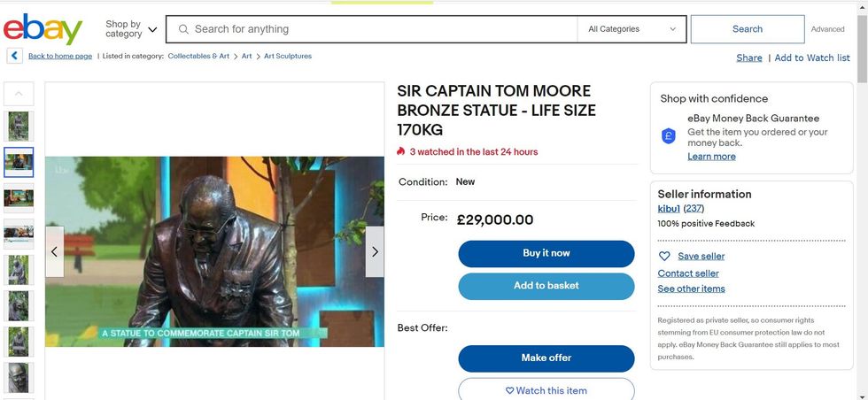868x400 pixels.
Task: Expand the All Categories dropdown
Action: coord(632,29)
